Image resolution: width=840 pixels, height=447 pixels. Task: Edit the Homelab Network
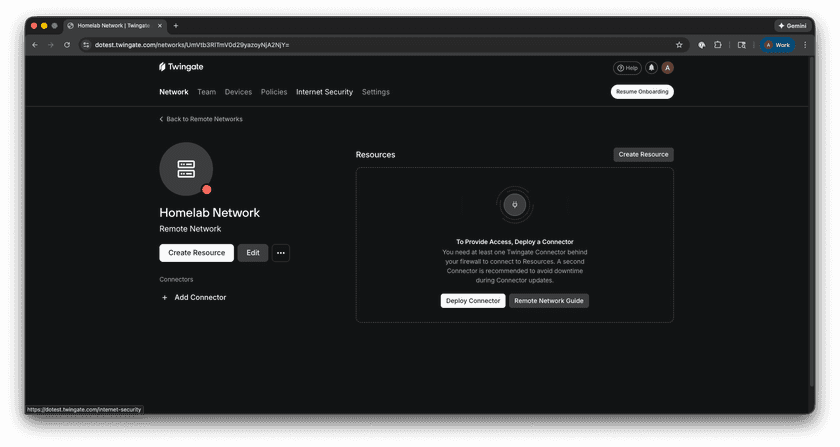coord(253,253)
